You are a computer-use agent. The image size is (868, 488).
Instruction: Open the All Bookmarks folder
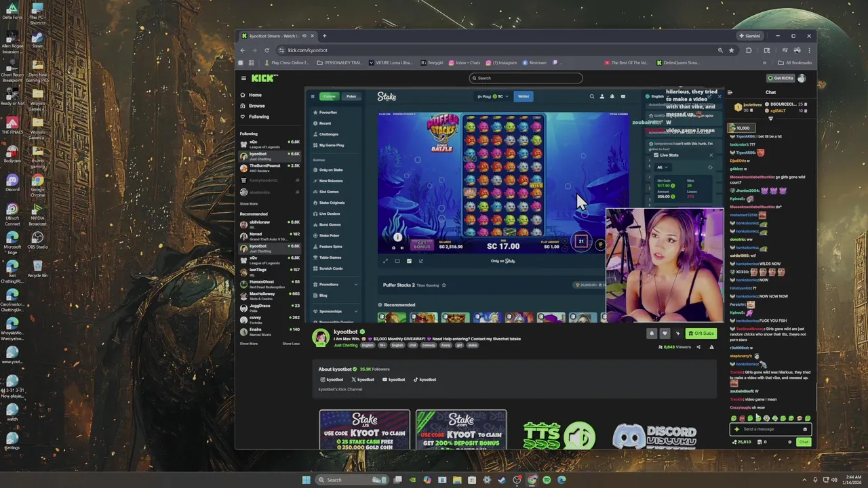795,62
